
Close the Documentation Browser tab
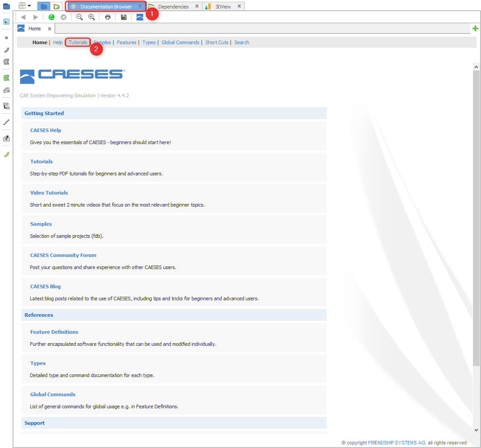tap(140, 6)
